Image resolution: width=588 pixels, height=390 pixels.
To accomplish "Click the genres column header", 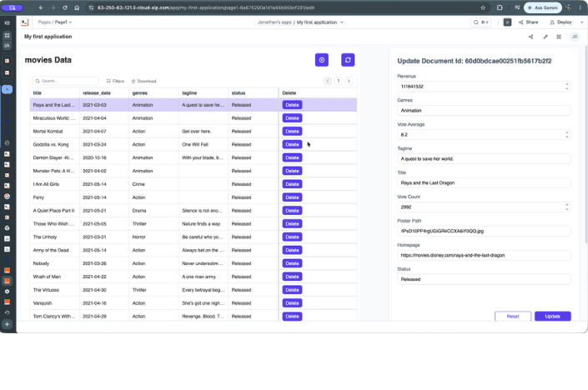I will pyautogui.click(x=153, y=92).
